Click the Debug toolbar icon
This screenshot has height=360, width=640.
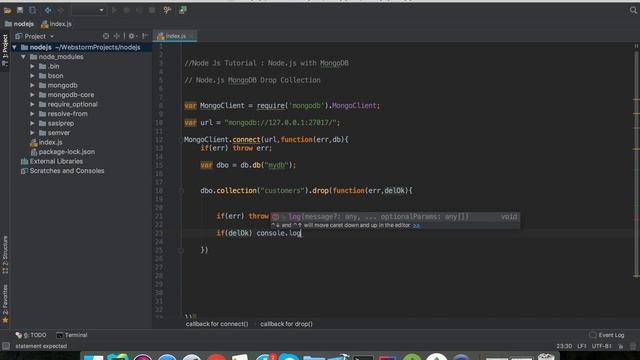pyautogui.click(x=127, y=10)
